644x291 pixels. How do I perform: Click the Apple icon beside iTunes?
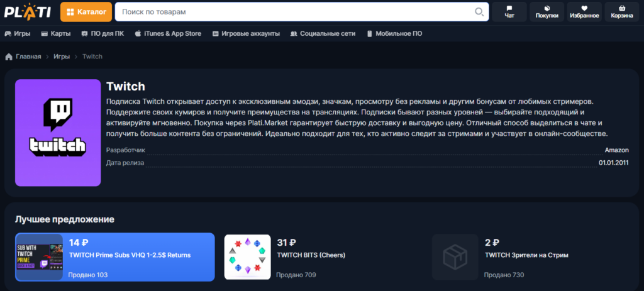[138, 34]
